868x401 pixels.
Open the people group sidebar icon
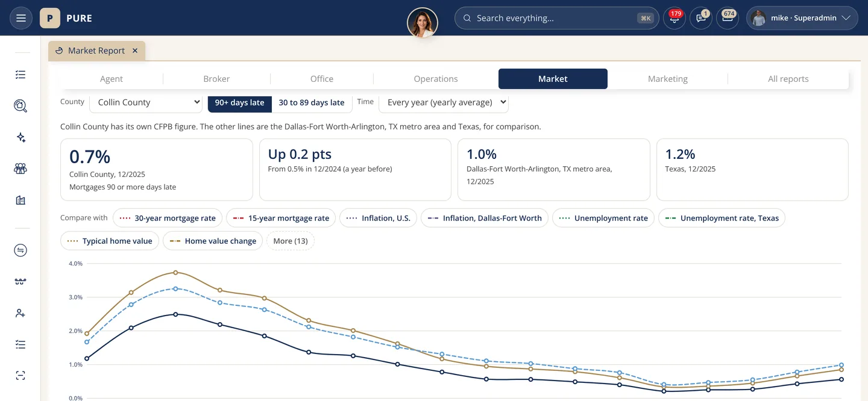(x=20, y=169)
